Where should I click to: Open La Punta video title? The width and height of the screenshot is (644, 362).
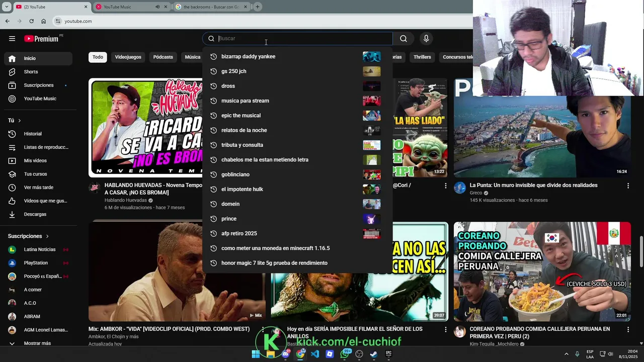[533, 186]
